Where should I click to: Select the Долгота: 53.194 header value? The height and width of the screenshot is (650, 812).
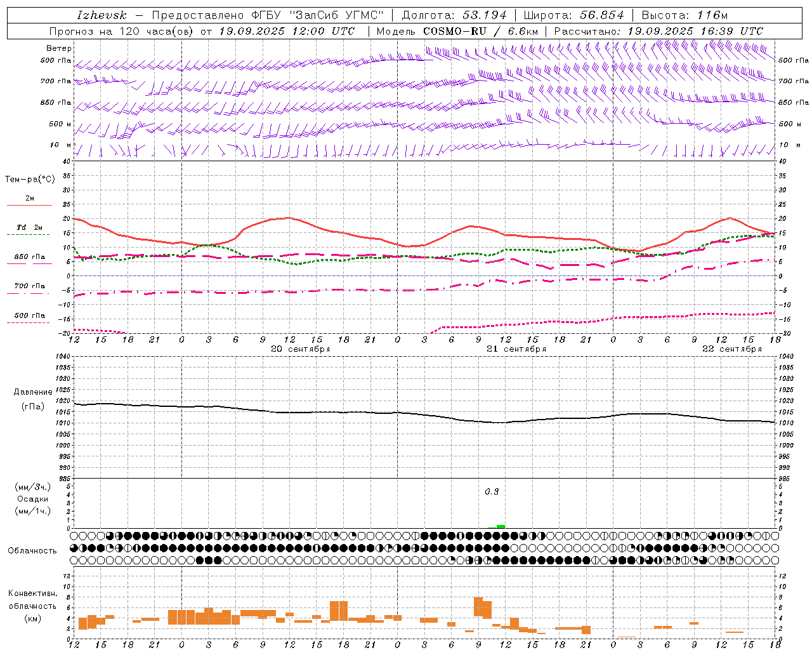coord(454,15)
